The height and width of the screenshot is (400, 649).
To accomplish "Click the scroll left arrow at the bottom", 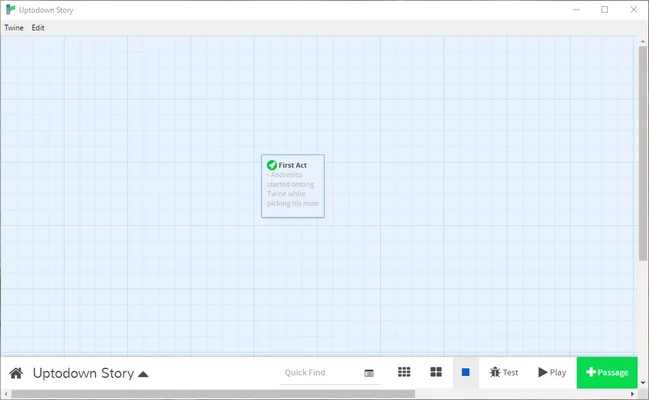I will point(5,394).
